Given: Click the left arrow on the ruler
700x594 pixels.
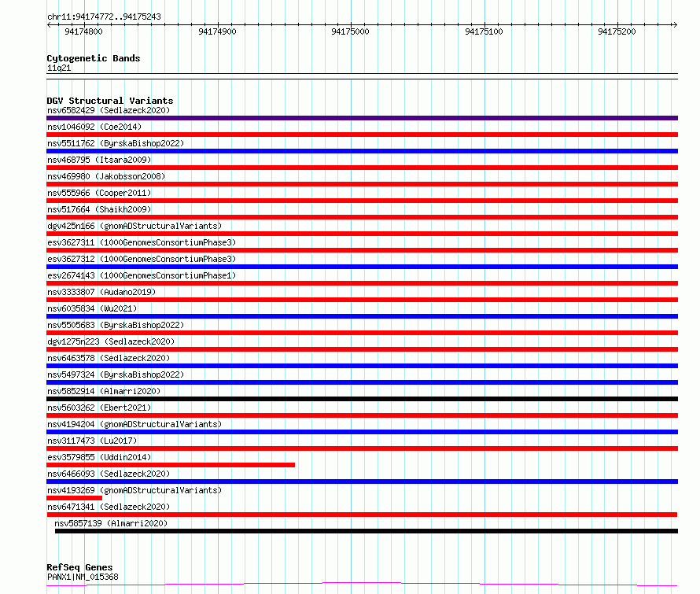Looking at the screenshot, I should (49, 25).
